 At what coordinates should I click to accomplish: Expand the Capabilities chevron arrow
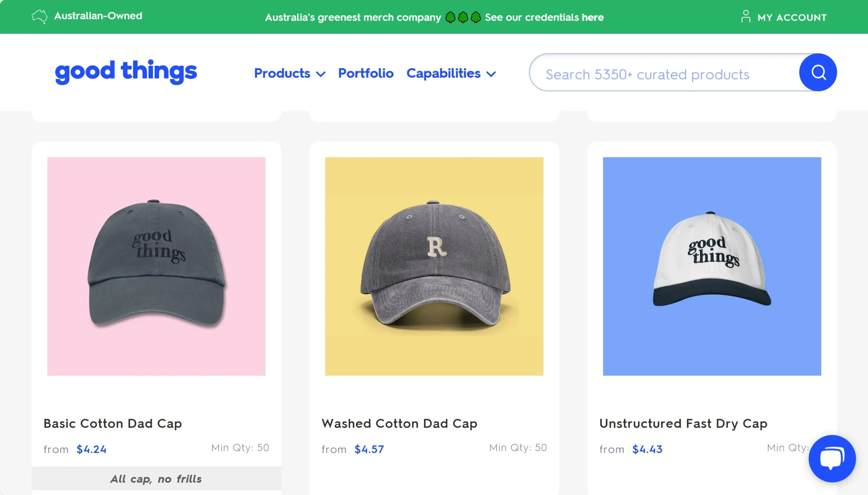(x=491, y=74)
